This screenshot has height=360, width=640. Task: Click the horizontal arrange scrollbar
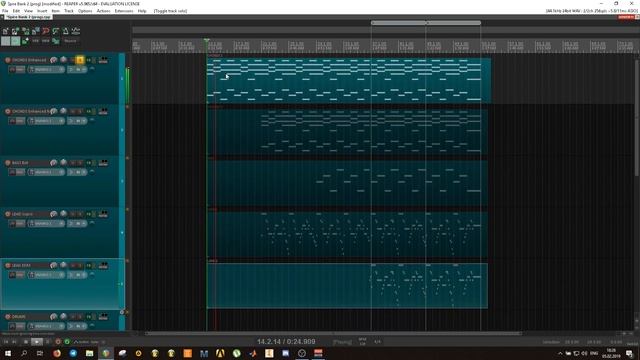pyautogui.click(x=333, y=333)
